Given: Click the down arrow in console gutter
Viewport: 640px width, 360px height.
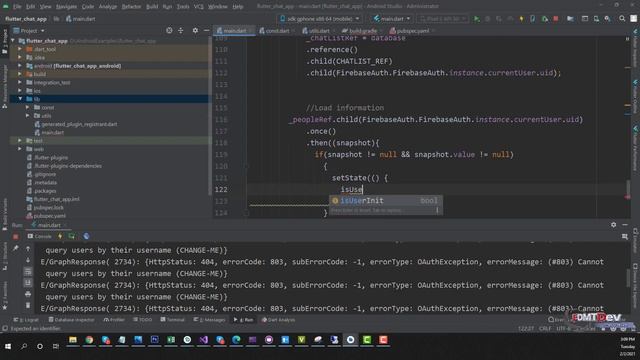Looking at the screenshot, I should coord(28,260).
